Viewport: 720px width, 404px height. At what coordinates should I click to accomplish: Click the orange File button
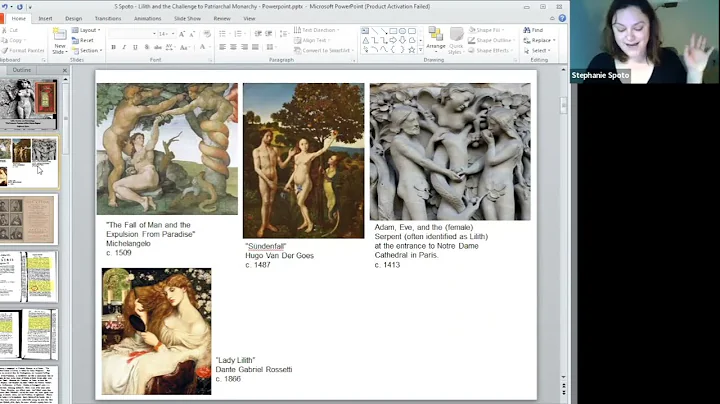(2, 19)
